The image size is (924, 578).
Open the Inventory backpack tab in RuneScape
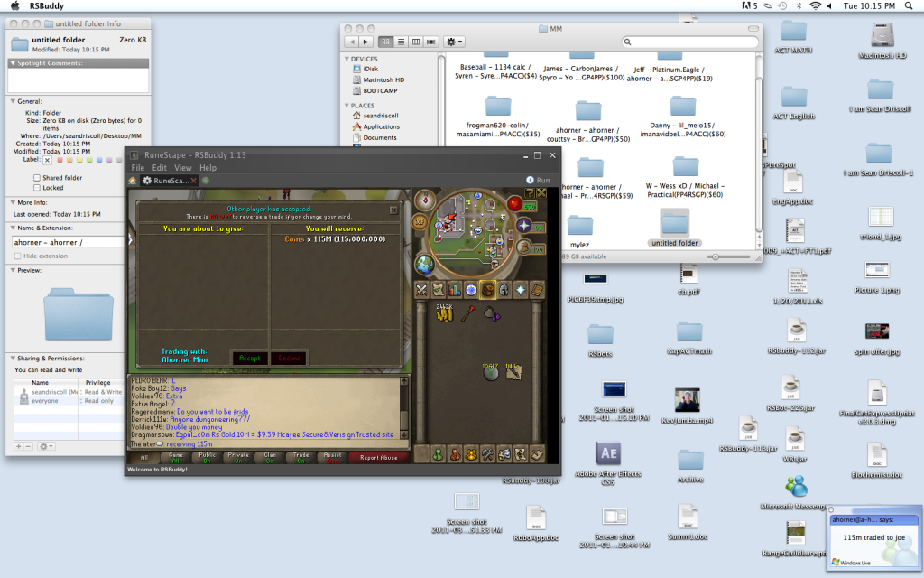pos(487,290)
